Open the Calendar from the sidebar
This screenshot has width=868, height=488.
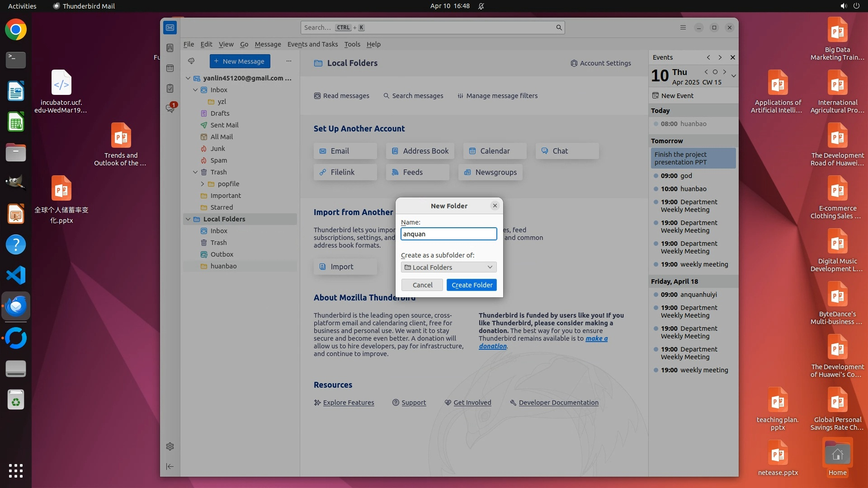point(170,68)
